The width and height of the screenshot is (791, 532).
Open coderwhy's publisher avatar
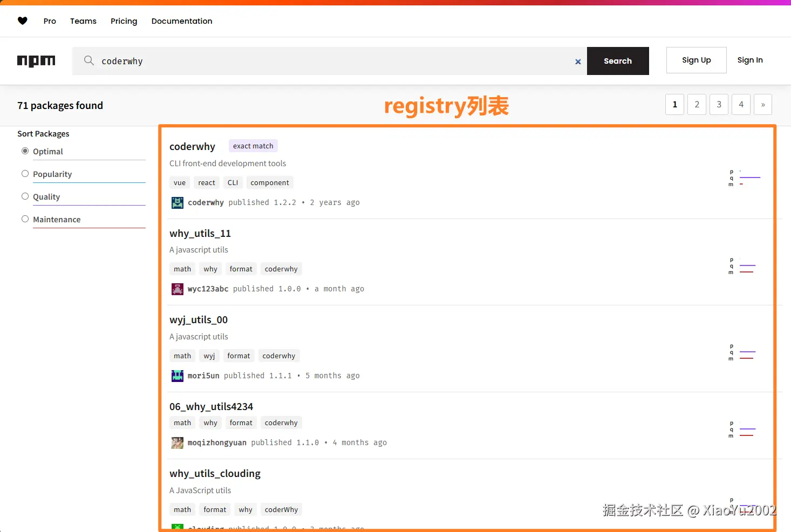point(177,202)
